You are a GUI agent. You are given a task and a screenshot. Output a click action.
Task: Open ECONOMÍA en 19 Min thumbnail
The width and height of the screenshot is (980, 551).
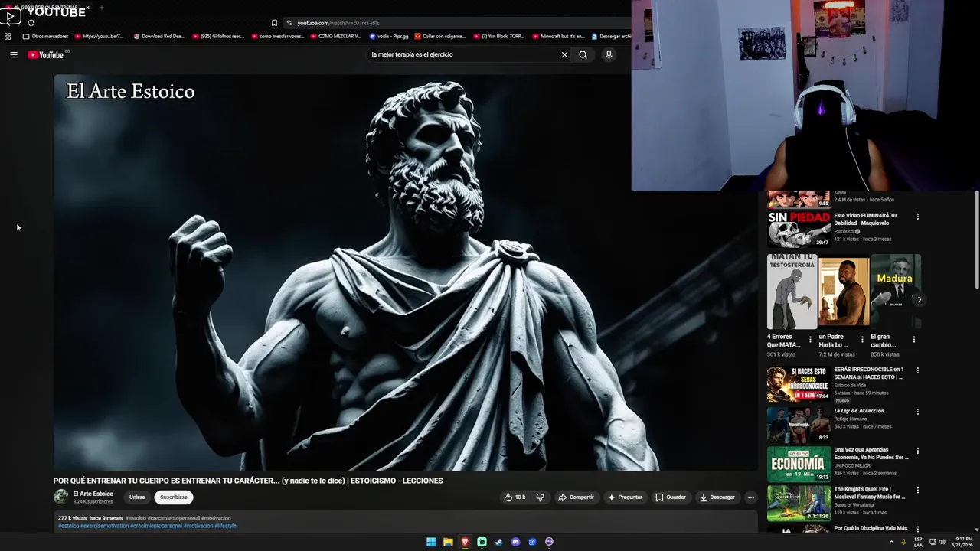pos(799,464)
